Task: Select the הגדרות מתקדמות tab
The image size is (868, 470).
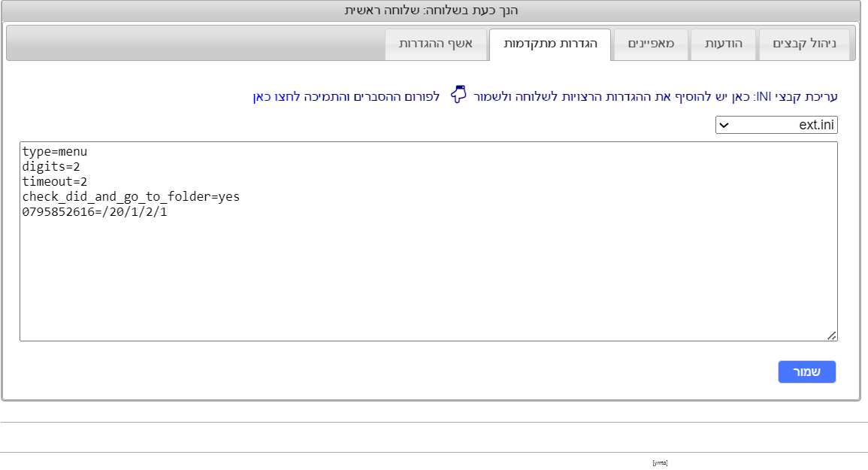Action: (x=550, y=44)
